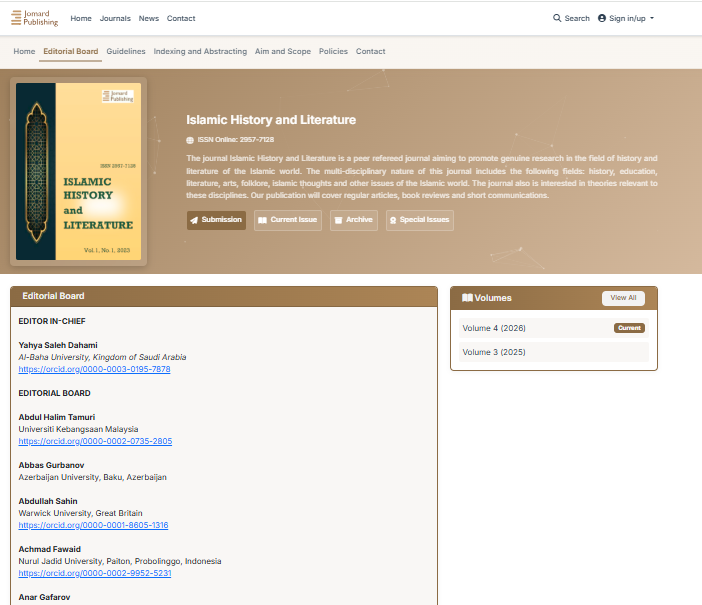Viewport: 702px width, 605px height.
Task: Click the ISSN Online: 2957-7128 text
Action: point(236,140)
